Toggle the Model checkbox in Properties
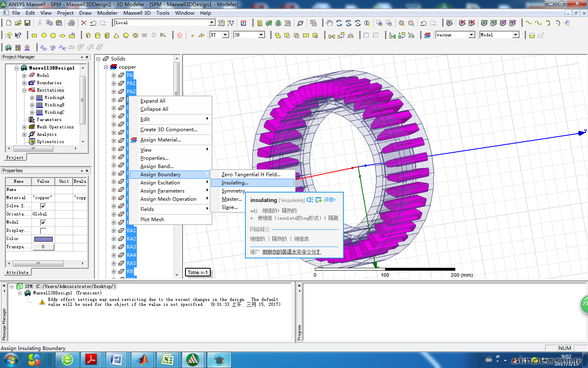This screenshot has height=368, width=588. click(x=43, y=222)
